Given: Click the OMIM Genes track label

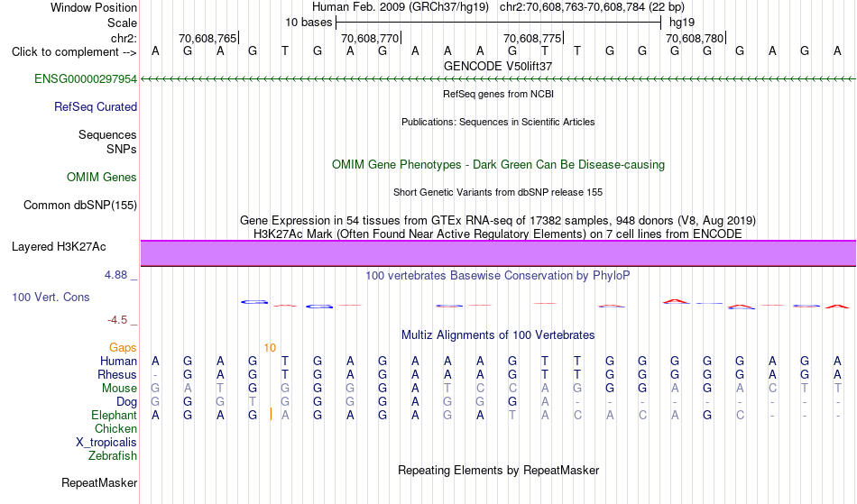Looking at the screenshot, I should 101,178.
